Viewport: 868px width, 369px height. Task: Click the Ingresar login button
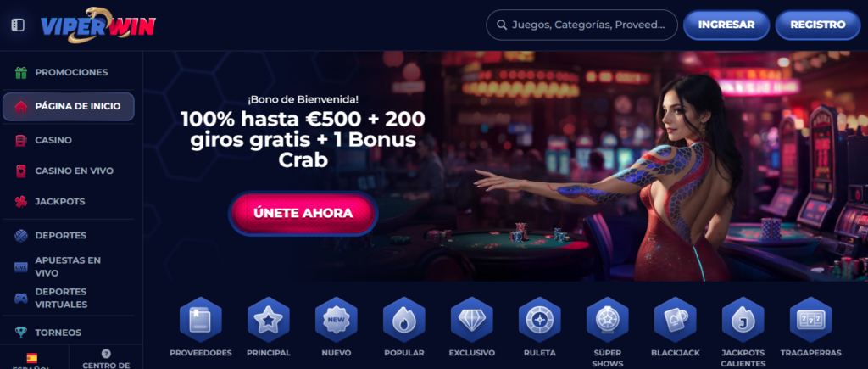[726, 25]
